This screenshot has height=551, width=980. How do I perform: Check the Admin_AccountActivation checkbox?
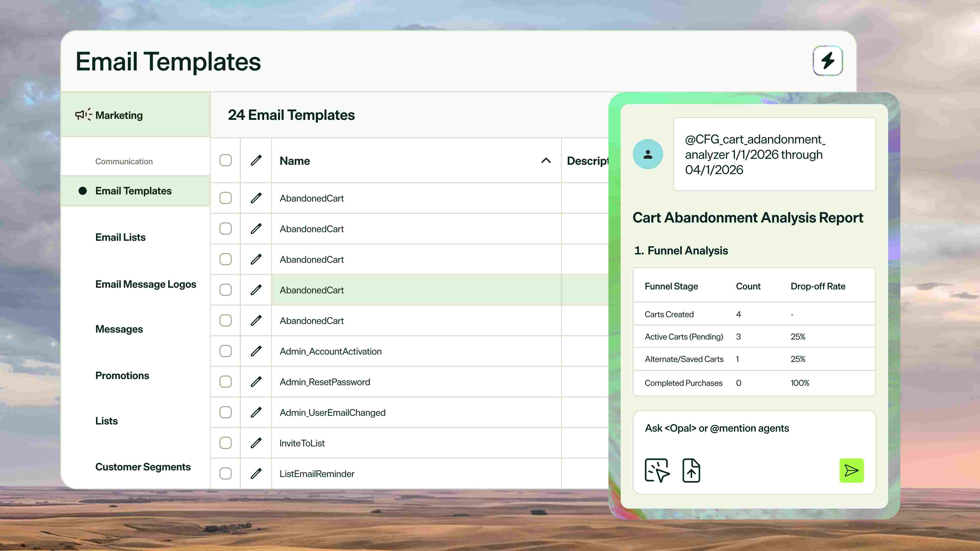click(226, 351)
